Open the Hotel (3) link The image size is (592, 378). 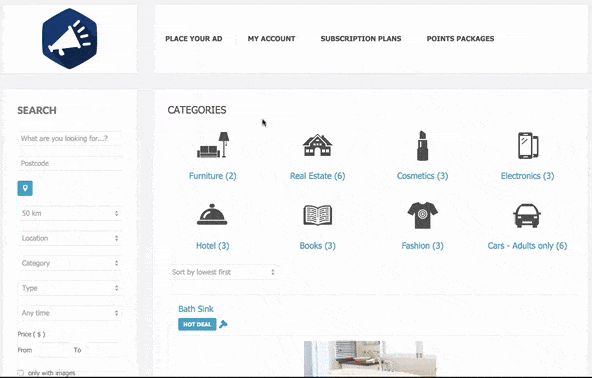coord(213,246)
